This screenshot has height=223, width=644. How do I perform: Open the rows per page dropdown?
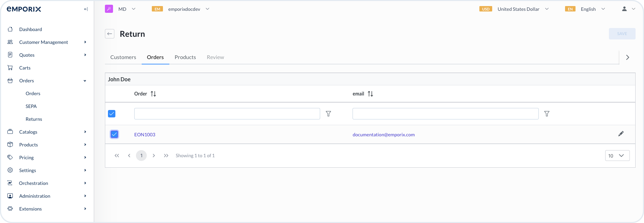(x=617, y=156)
